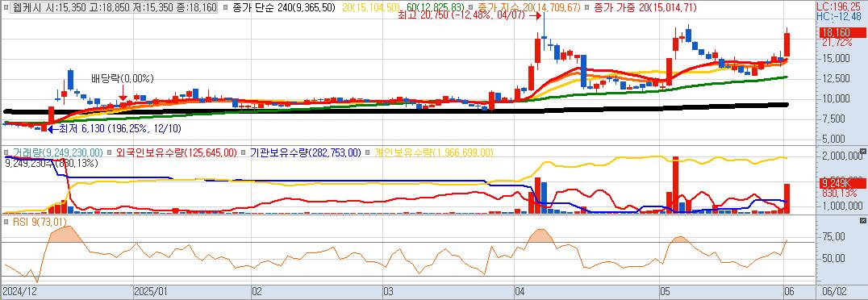The image size is (868, 300).
Task: Select the 개인보유수량 indicator label
Action: (433, 152)
